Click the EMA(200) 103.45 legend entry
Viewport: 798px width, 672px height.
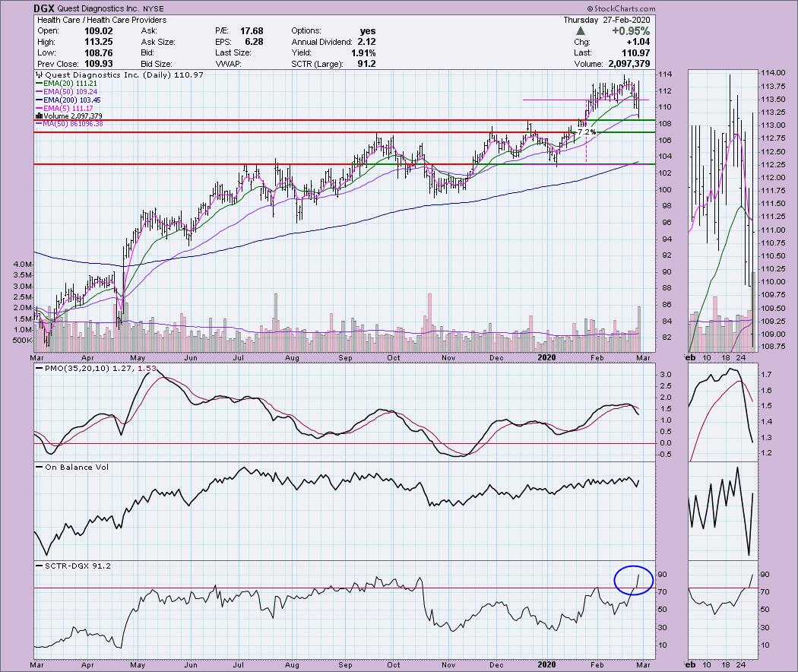(x=68, y=100)
